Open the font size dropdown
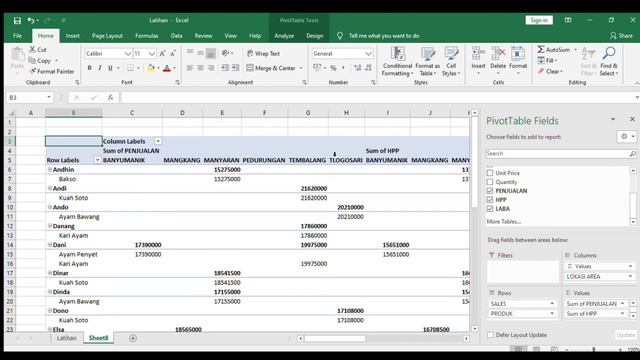The height and width of the screenshot is (360, 640). [151, 53]
